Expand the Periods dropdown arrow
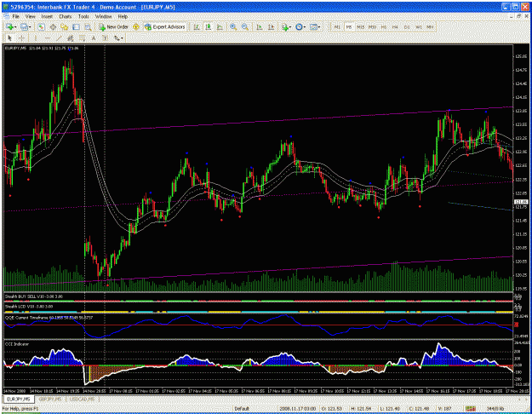The height and width of the screenshot is (414, 532). [x=305, y=26]
